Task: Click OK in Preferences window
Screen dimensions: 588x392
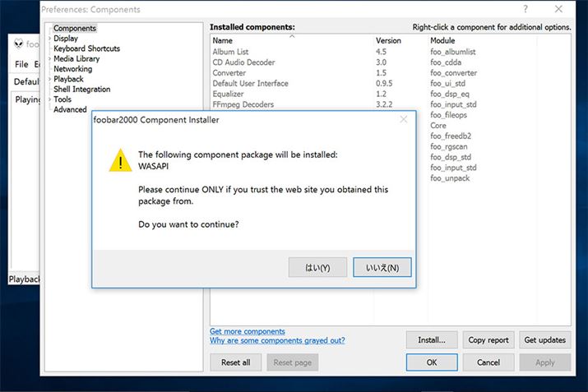Action: (432, 362)
